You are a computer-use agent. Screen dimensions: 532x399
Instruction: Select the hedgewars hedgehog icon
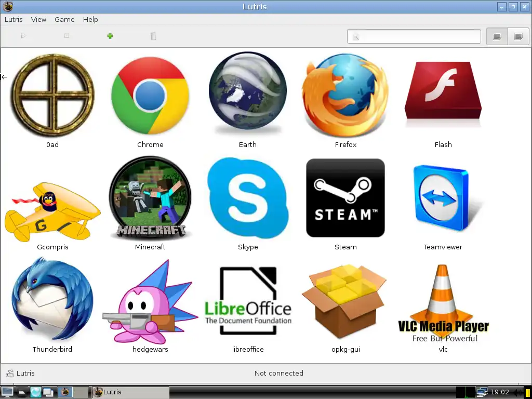tap(150, 302)
